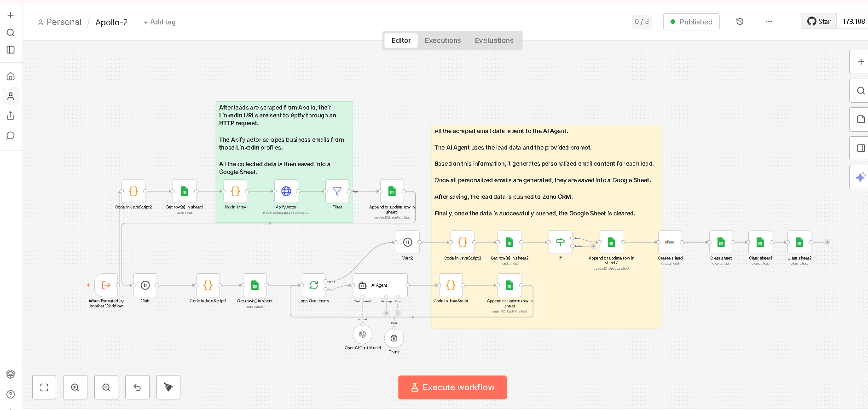Select the Code in JavaScript2 node

coord(133,191)
